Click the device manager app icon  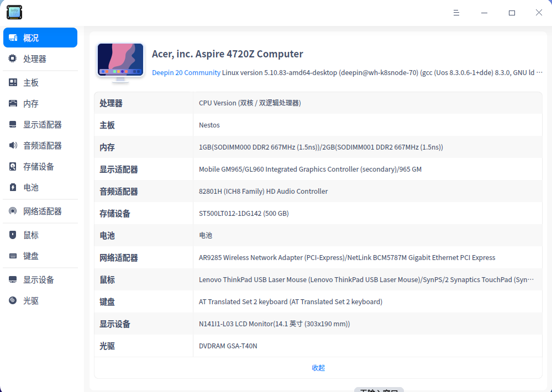(14, 12)
